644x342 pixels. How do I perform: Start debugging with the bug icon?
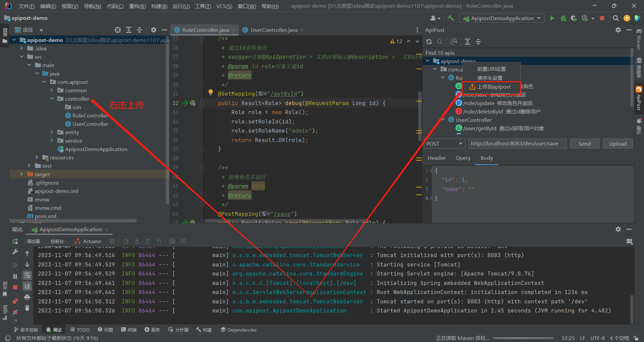(563, 18)
